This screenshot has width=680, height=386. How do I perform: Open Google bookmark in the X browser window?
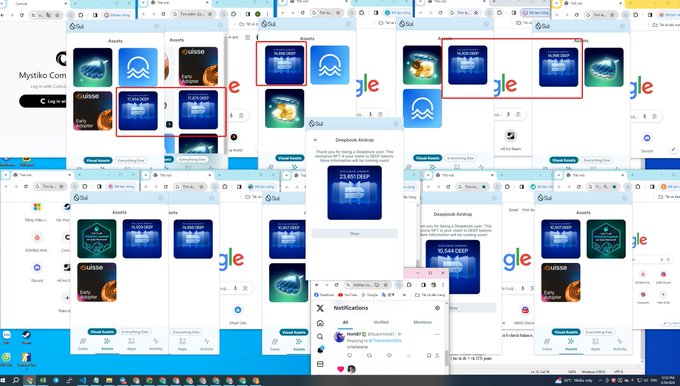click(370, 295)
